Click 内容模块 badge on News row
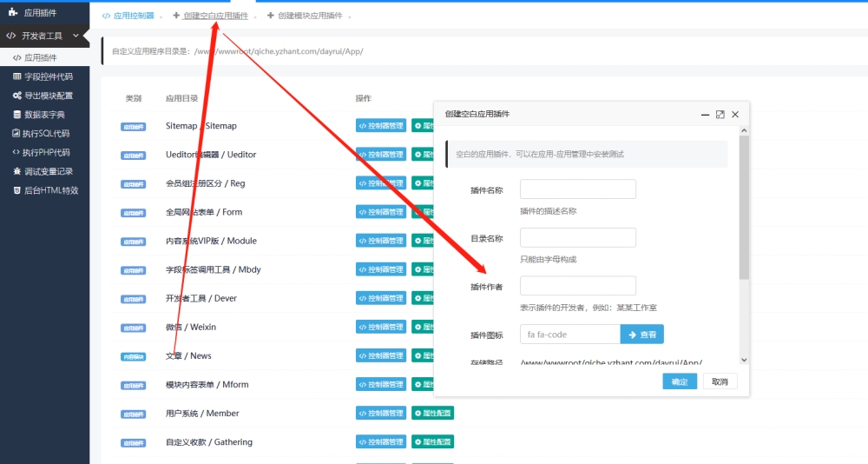Screen dimensions: 868x464 point(134,357)
